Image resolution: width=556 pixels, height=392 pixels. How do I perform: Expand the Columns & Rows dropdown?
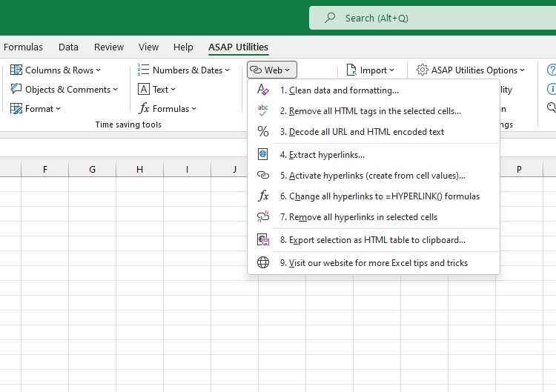(x=98, y=70)
